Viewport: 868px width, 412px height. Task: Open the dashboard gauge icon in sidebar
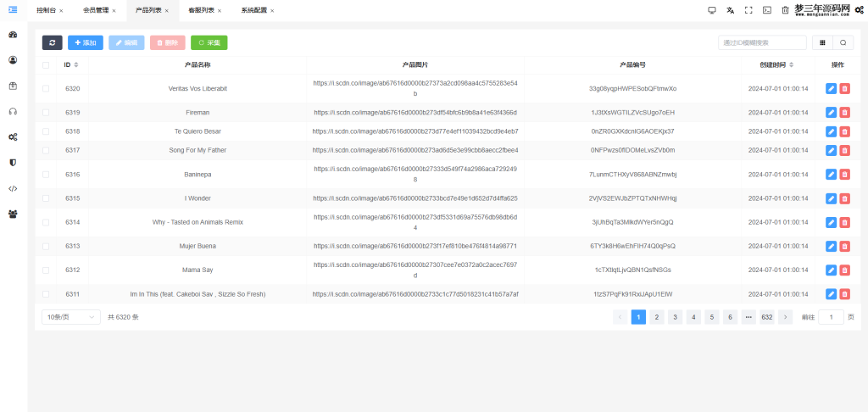13,35
